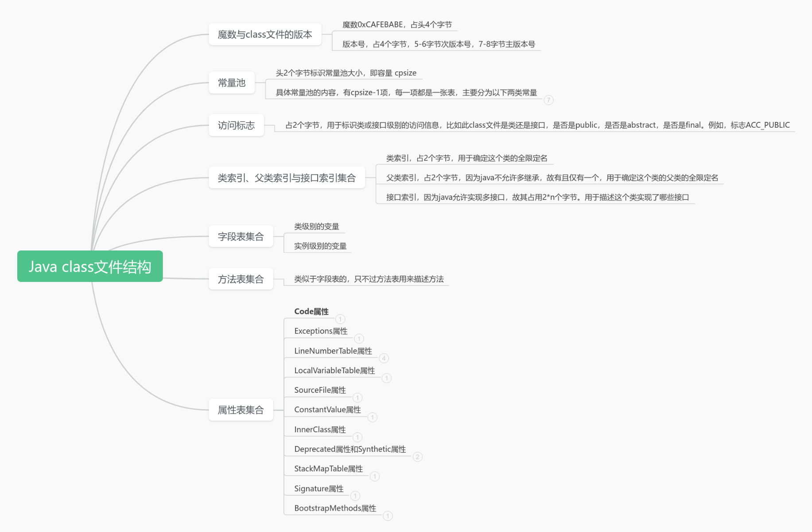
Task: Select the InnerClass属性 node
Action: point(320,429)
